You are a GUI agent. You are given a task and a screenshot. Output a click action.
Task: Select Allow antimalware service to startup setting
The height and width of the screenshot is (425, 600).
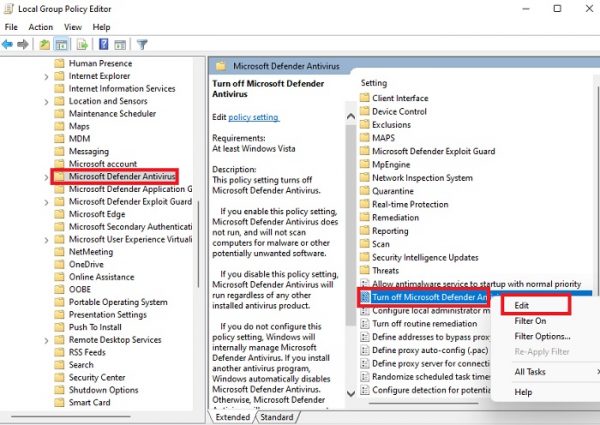[476, 284]
